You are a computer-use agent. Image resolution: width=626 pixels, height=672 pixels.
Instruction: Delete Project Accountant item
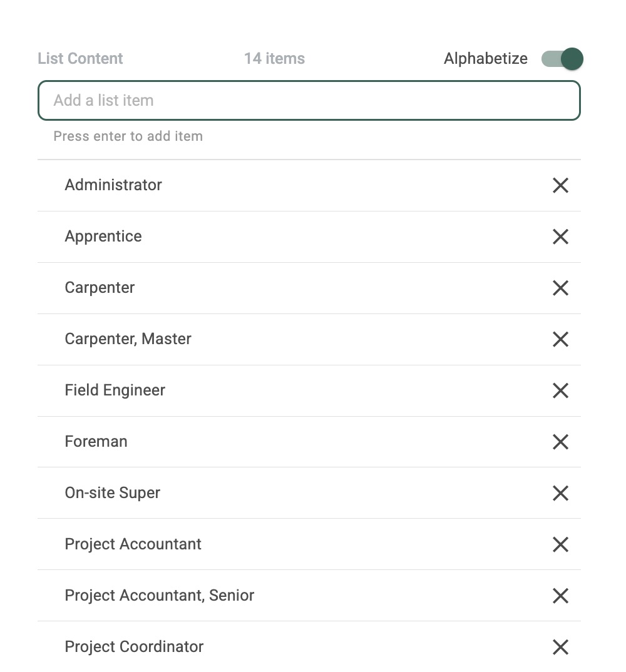(x=560, y=544)
